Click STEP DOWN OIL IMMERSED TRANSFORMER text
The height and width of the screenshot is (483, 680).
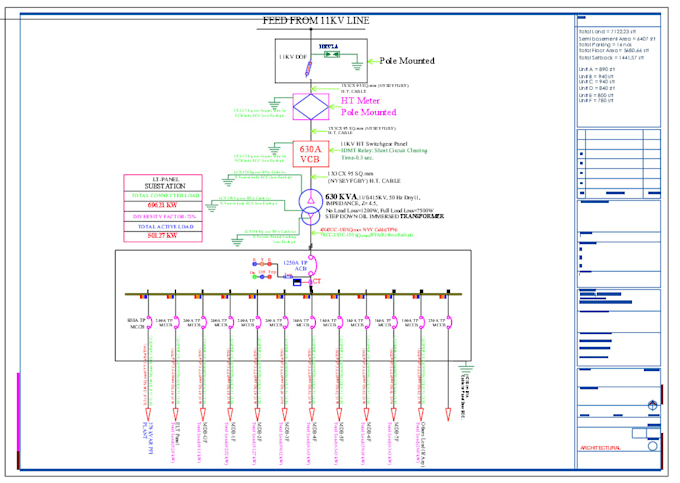[385, 216]
